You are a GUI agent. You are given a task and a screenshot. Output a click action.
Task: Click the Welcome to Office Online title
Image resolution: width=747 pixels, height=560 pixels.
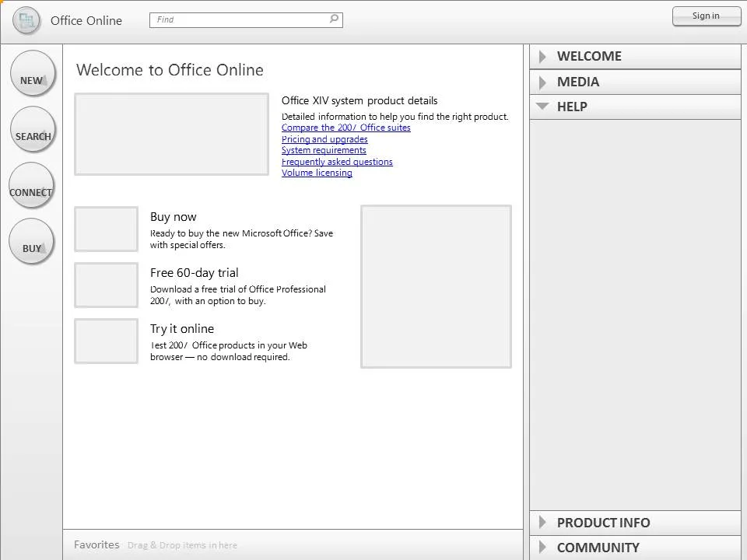point(170,70)
